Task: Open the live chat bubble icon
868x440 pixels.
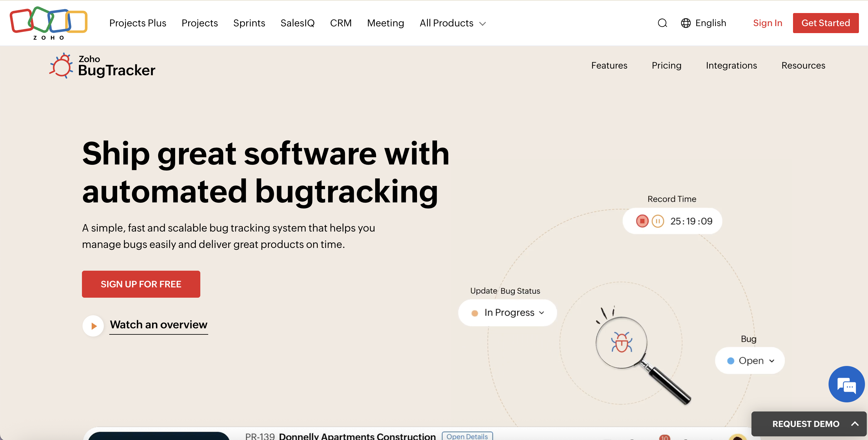Action: point(846,384)
